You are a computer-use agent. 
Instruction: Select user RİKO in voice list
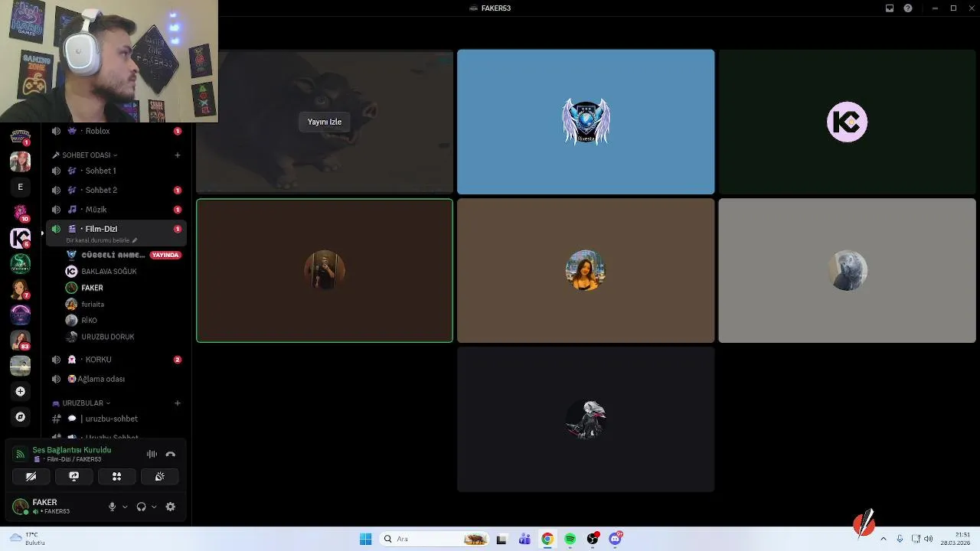(89, 320)
